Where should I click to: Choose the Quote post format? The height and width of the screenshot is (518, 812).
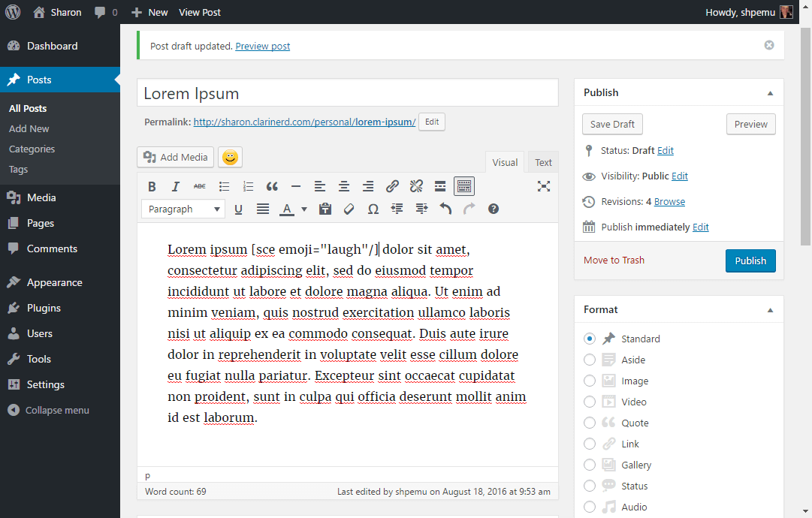[590, 423]
